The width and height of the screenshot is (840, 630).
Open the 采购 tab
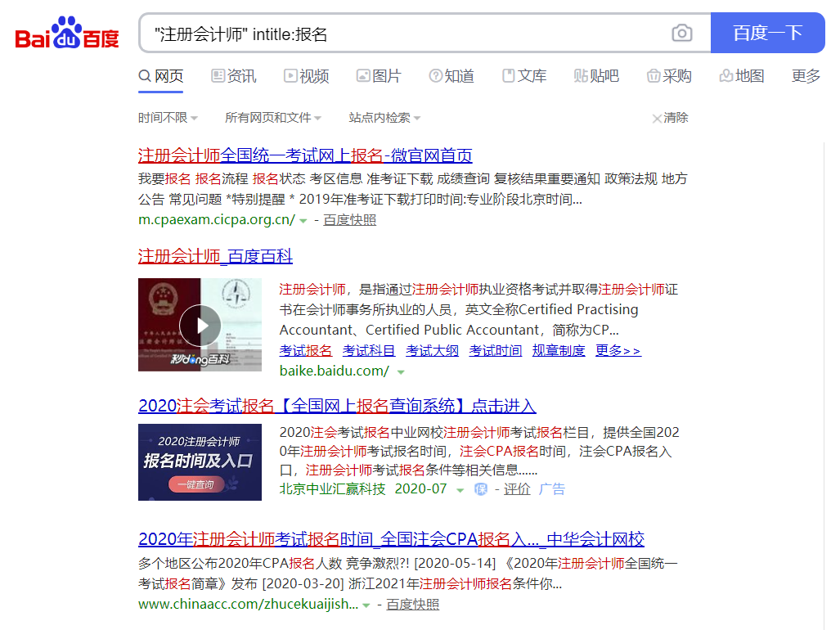point(669,76)
